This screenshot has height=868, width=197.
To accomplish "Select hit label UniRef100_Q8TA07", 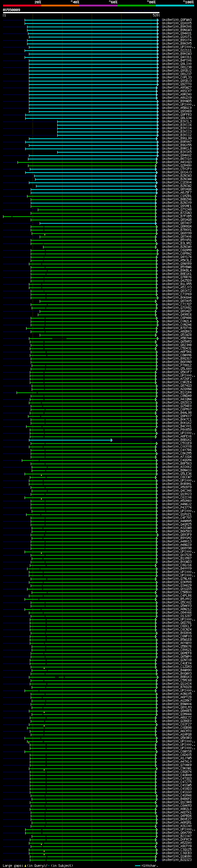I will pyautogui.click(x=177, y=223).
